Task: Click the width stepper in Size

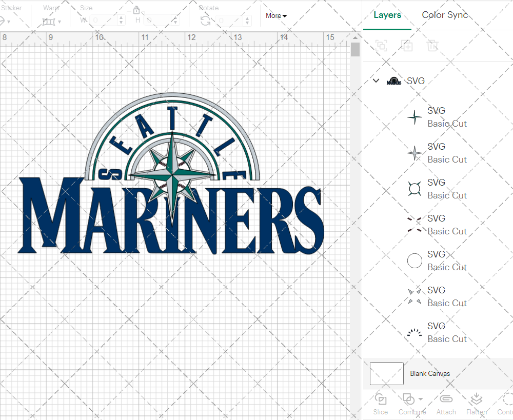Action: [x=121, y=21]
